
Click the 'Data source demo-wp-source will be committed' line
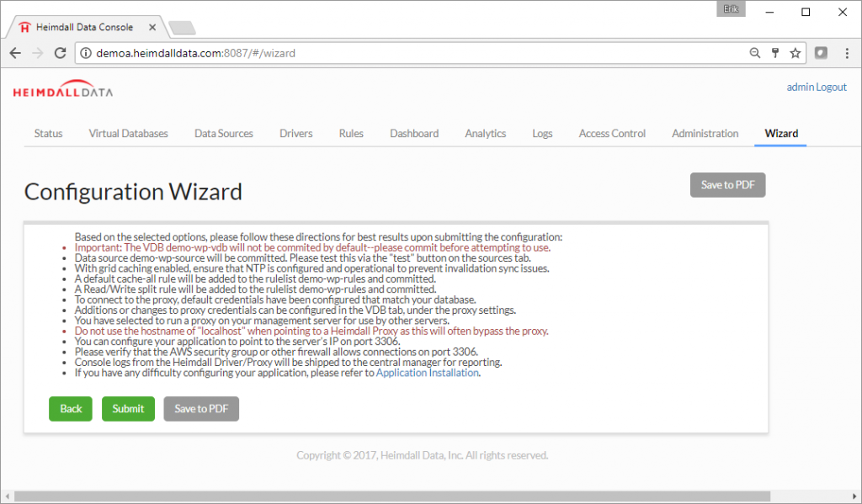point(303,257)
